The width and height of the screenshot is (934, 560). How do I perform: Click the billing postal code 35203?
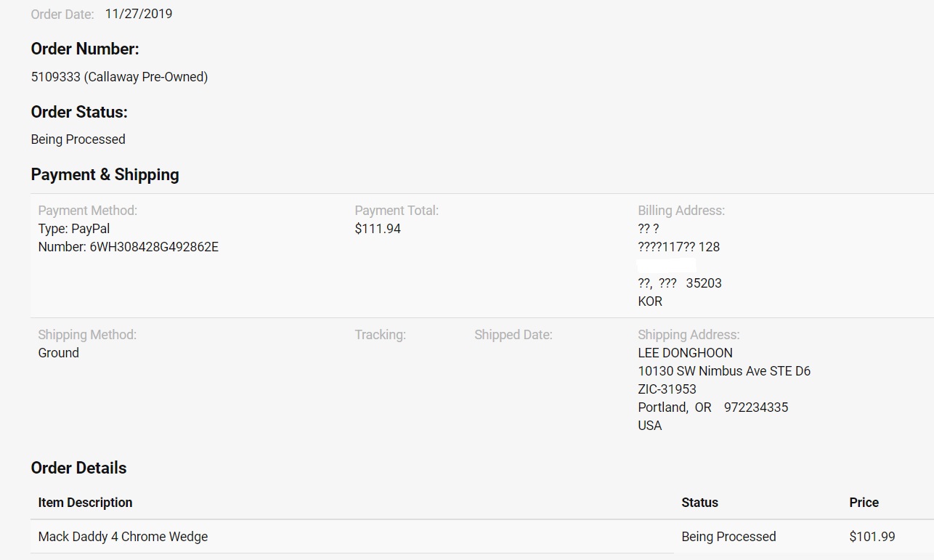pos(704,283)
